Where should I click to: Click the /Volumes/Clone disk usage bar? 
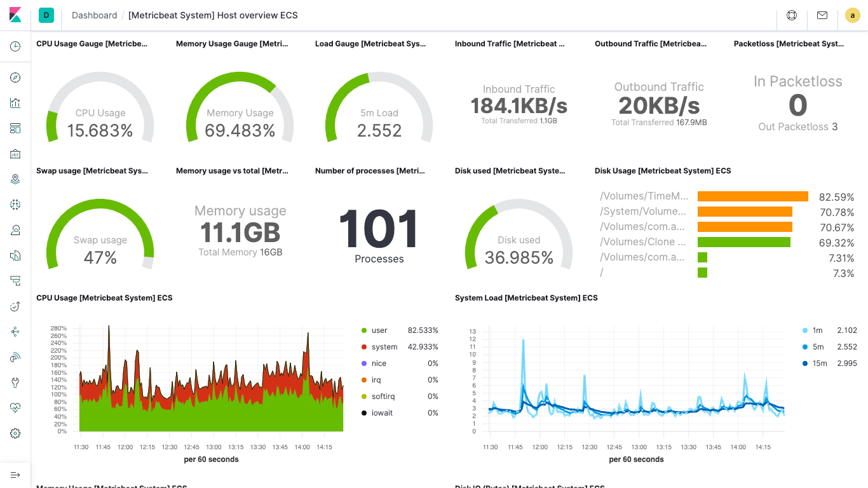[x=744, y=242]
